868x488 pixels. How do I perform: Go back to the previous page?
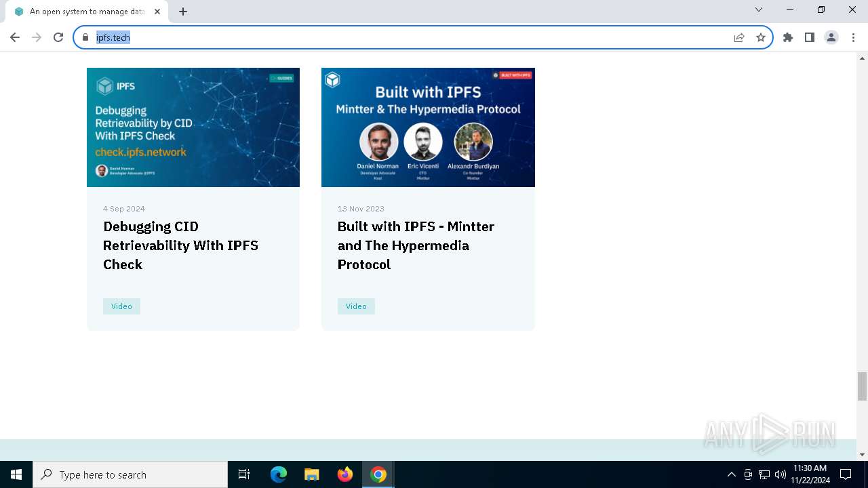pyautogui.click(x=15, y=37)
